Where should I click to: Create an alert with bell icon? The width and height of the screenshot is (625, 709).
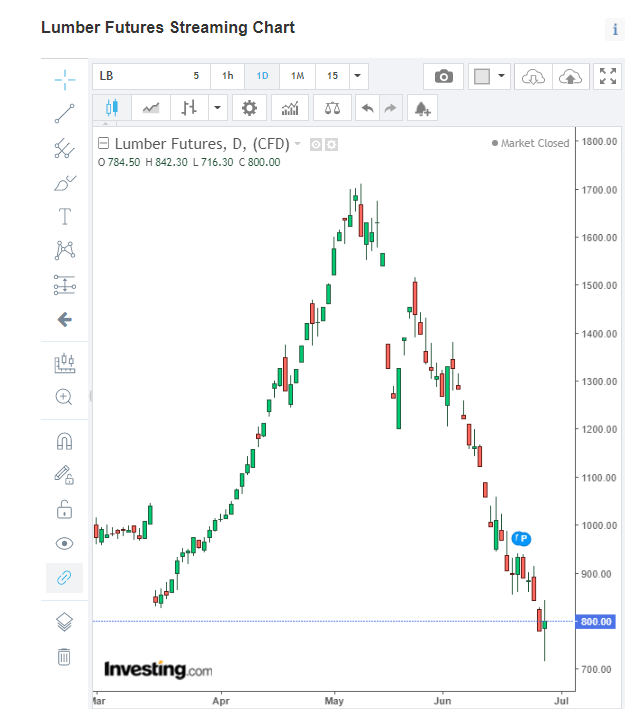coord(422,108)
